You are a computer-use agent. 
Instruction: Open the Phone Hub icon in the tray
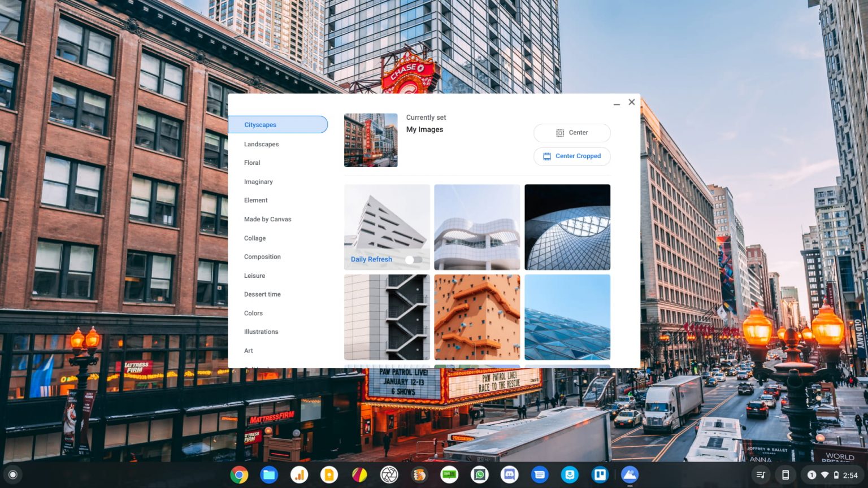tap(785, 474)
